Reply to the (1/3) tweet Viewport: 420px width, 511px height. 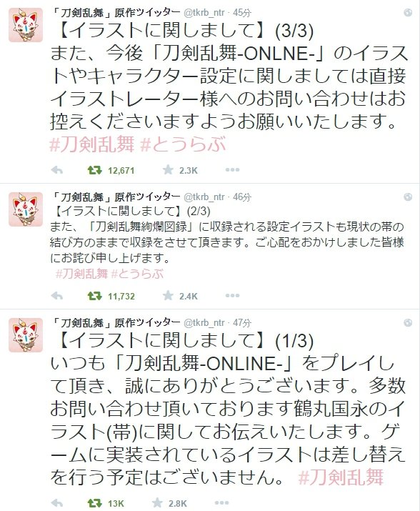click(57, 503)
